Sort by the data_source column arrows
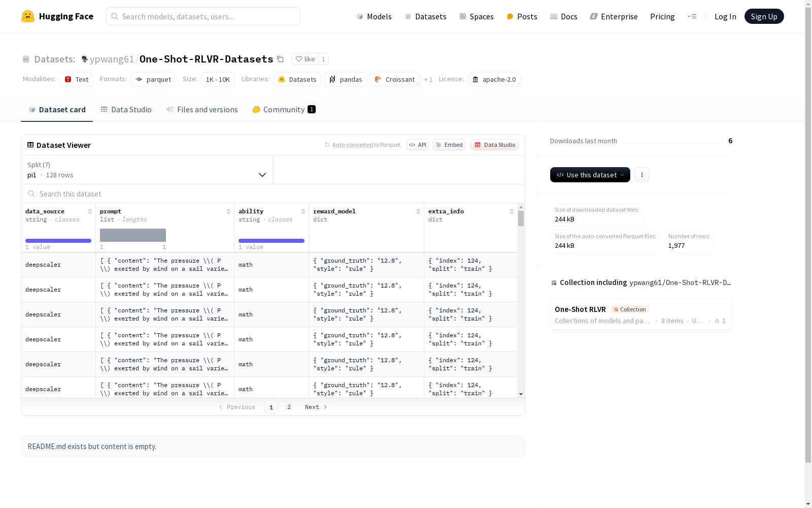Viewport: 812px width, 508px height. pos(90,211)
